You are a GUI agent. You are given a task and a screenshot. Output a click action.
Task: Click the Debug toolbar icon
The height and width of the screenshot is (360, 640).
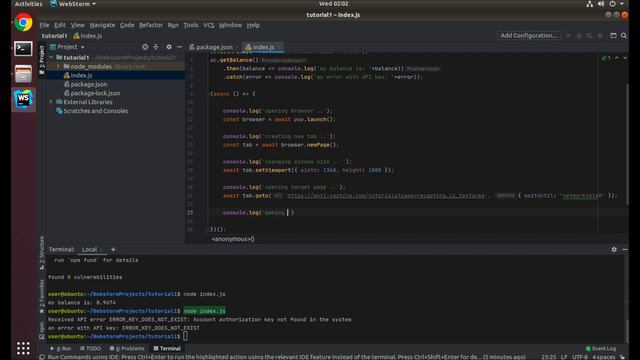point(579,36)
